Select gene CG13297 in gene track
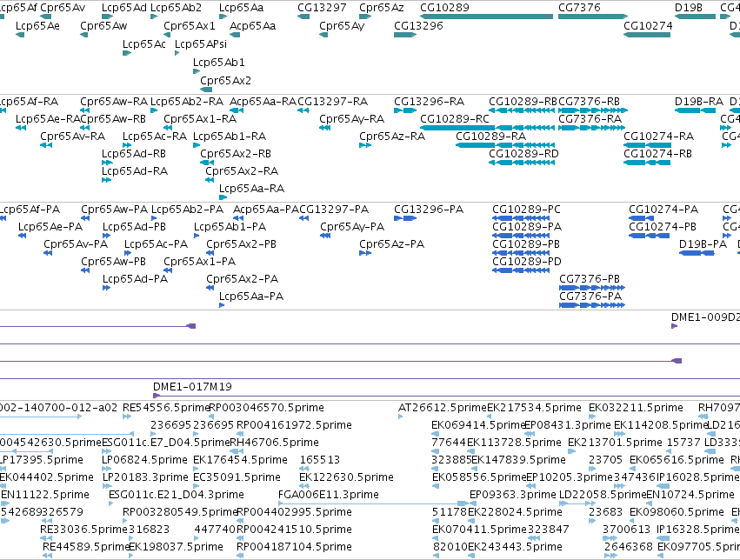The width and height of the screenshot is (740, 560). pos(303,17)
